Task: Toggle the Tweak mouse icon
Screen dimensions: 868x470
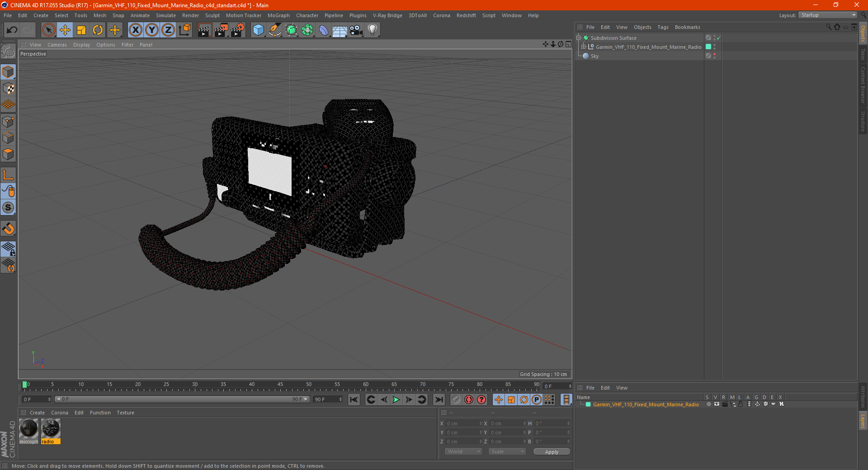Action: pyautogui.click(x=9, y=191)
